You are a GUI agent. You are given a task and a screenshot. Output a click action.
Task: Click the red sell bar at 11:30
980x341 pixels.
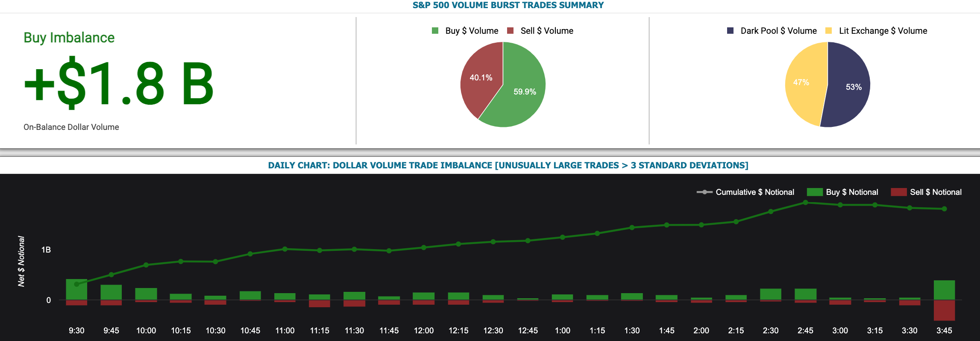point(354,303)
